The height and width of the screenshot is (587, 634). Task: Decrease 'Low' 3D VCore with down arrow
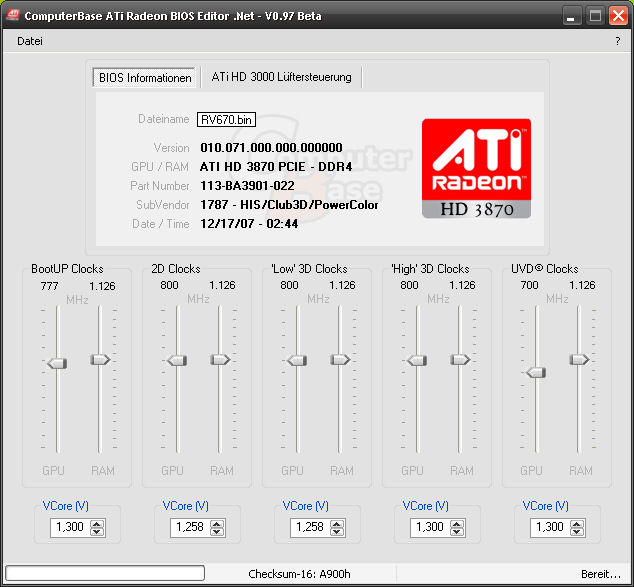pyautogui.click(x=337, y=532)
